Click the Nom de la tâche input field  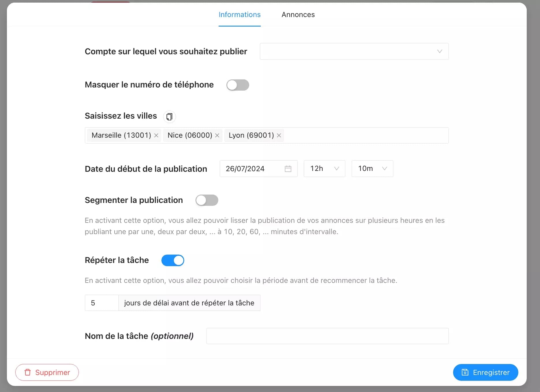pos(327,336)
